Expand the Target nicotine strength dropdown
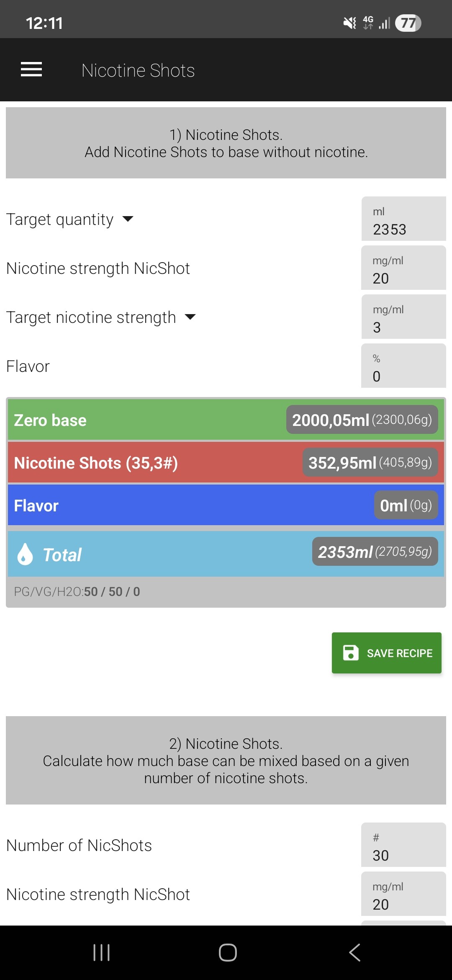Image resolution: width=452 pixels, height=980 pixels. coord(190,317)
